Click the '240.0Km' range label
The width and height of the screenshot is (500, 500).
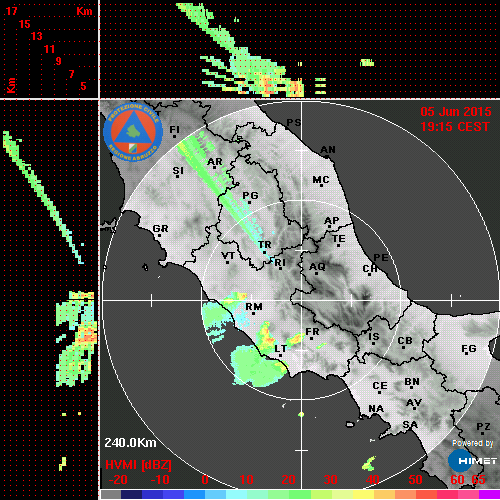click(130, 443)
